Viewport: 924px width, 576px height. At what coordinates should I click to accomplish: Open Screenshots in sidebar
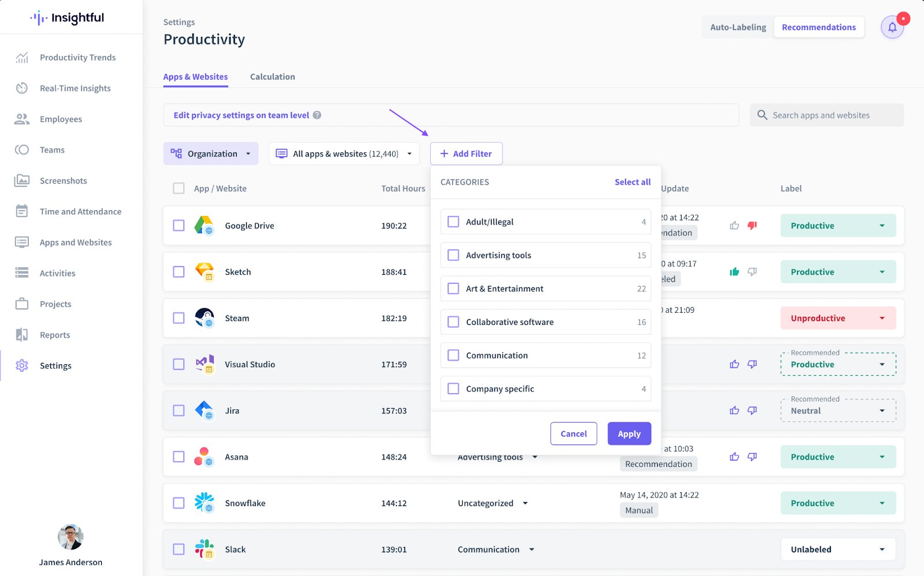pyautogui.click(x=63, y=181)
